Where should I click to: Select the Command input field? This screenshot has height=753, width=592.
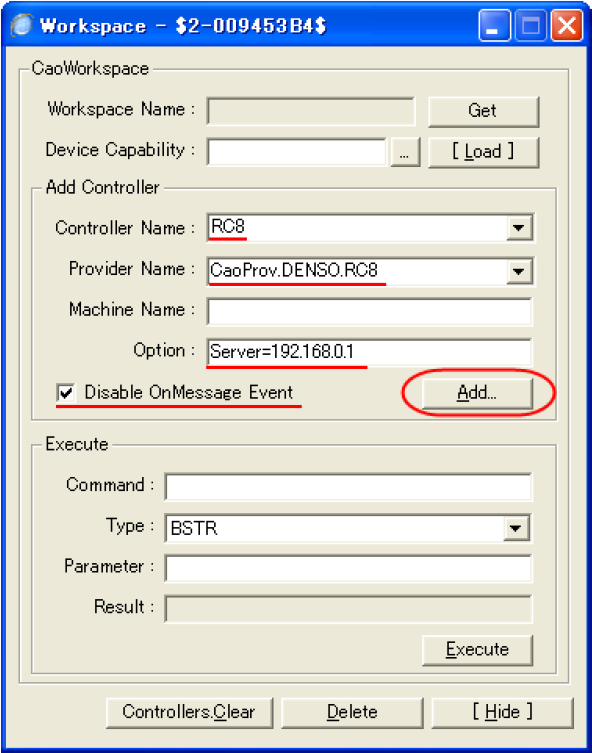(348, 487)
